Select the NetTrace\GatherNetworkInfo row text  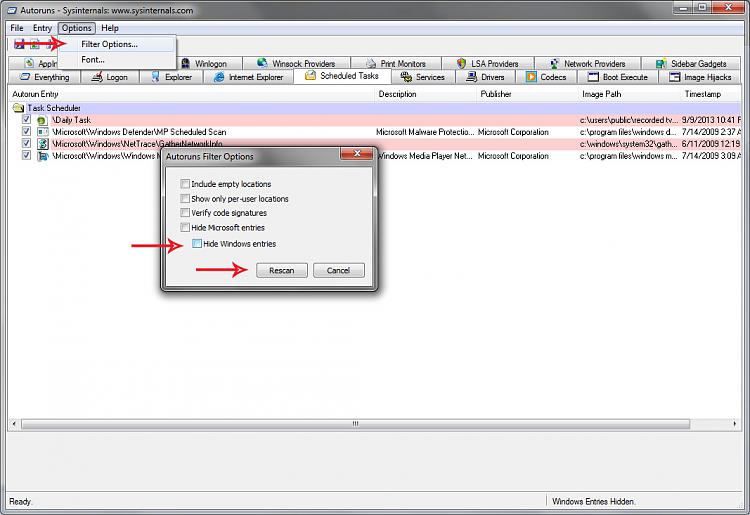coord(137,143)
